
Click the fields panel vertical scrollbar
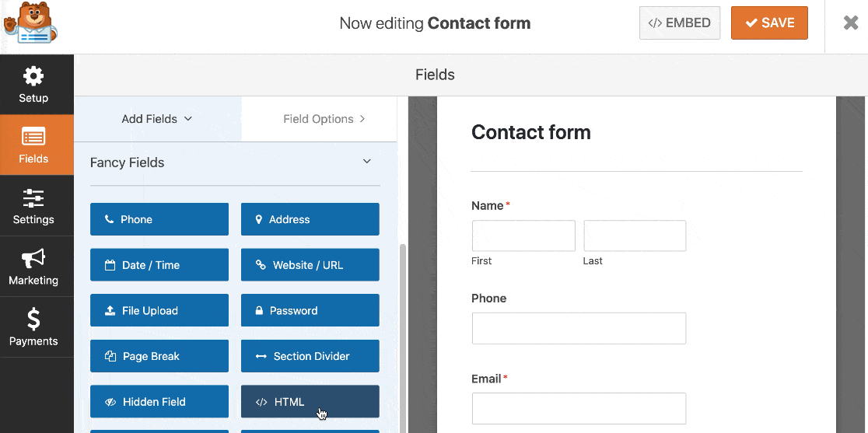(402, 337)
